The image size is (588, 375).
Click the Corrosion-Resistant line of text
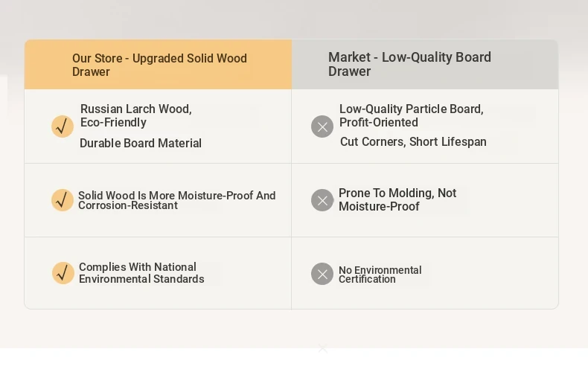(128, 205)
